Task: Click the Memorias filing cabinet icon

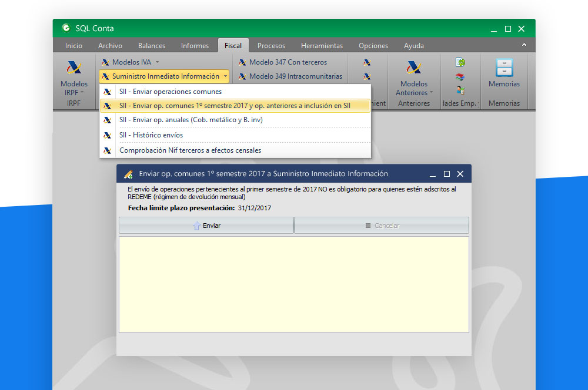Action: point(504,68)
